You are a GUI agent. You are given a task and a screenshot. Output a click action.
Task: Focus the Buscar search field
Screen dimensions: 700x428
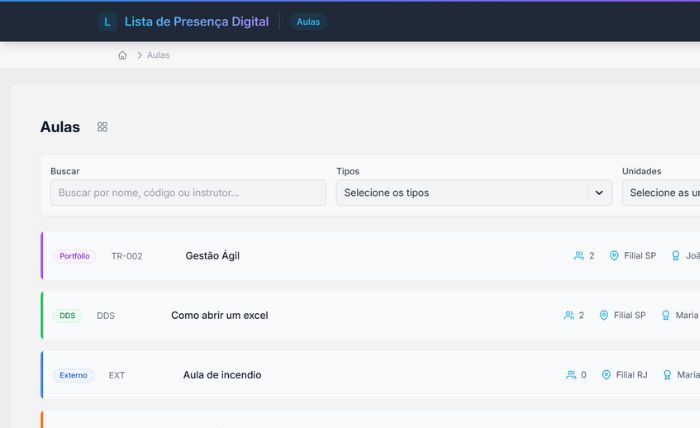click(x=188, y=192)
